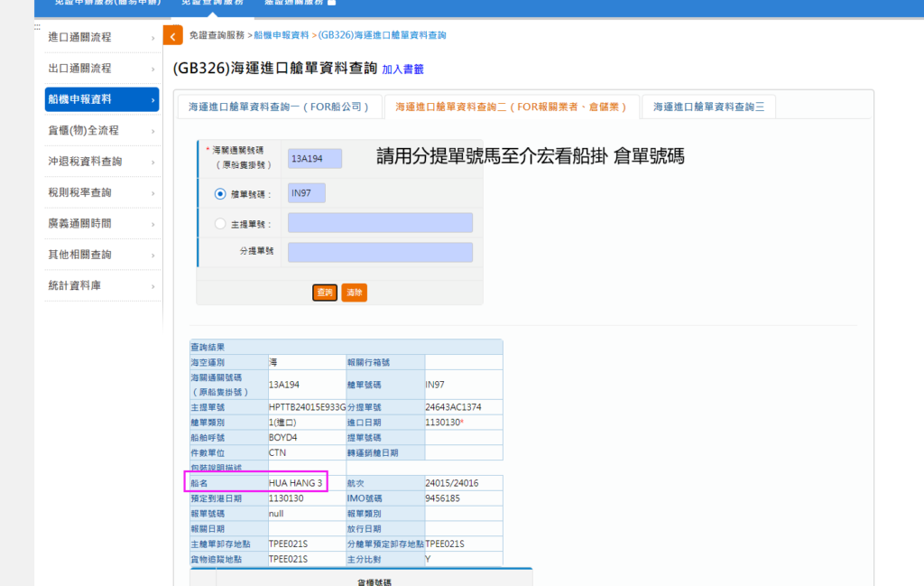
Task: Expand 貨櫃(物)全流程 sidebar item
Action: (x=102, y=131)
